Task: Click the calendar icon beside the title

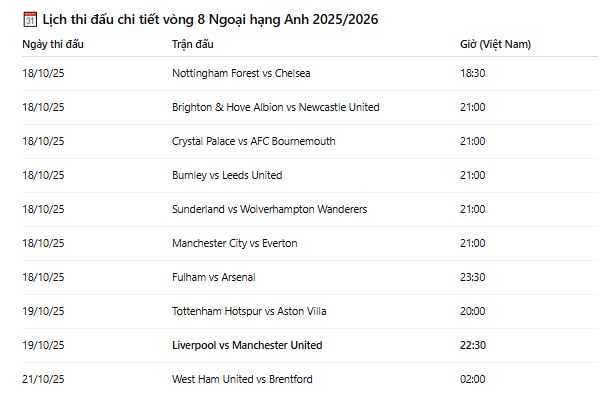Action: pos(30,19)
